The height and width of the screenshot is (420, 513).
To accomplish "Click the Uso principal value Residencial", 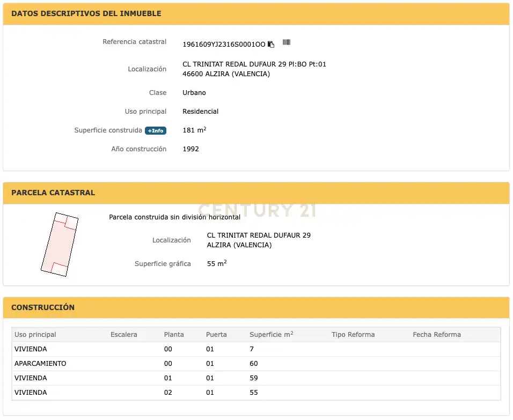I will click(x=200, y=112).
